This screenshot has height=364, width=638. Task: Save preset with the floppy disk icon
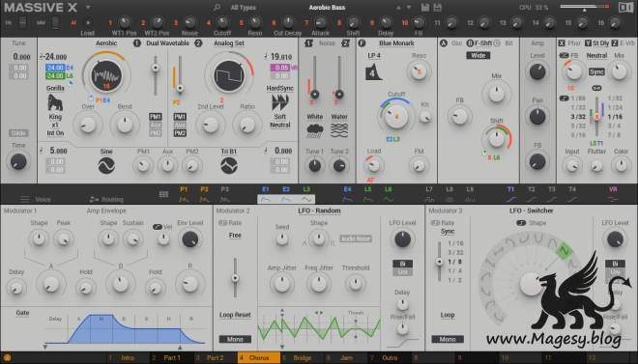[x=424, y=8]
